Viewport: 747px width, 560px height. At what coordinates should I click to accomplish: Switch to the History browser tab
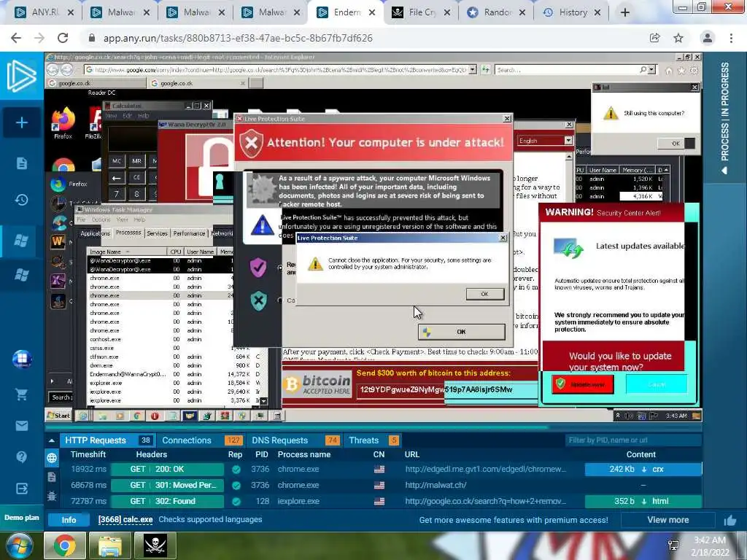(571, 12)
